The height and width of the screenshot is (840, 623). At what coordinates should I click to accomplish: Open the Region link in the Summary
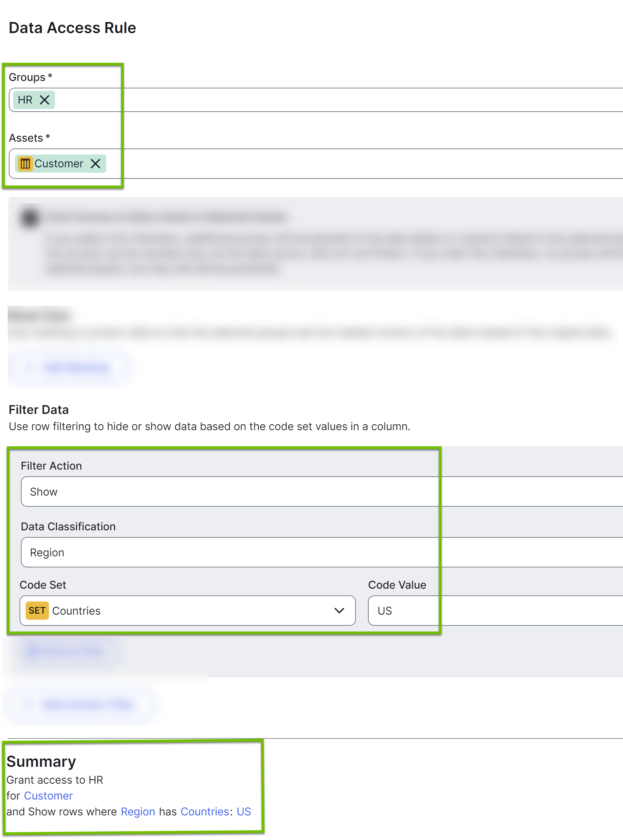[138, 811]
